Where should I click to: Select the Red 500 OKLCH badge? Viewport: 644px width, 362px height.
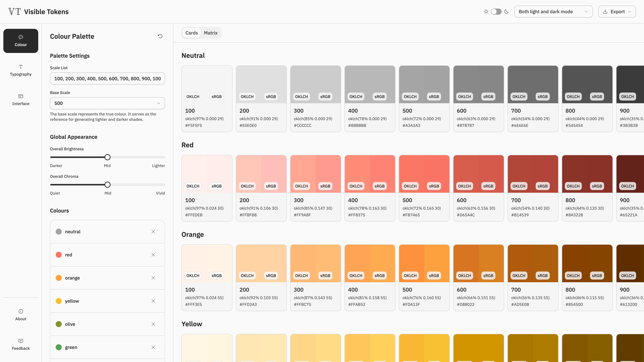(410, 186)
